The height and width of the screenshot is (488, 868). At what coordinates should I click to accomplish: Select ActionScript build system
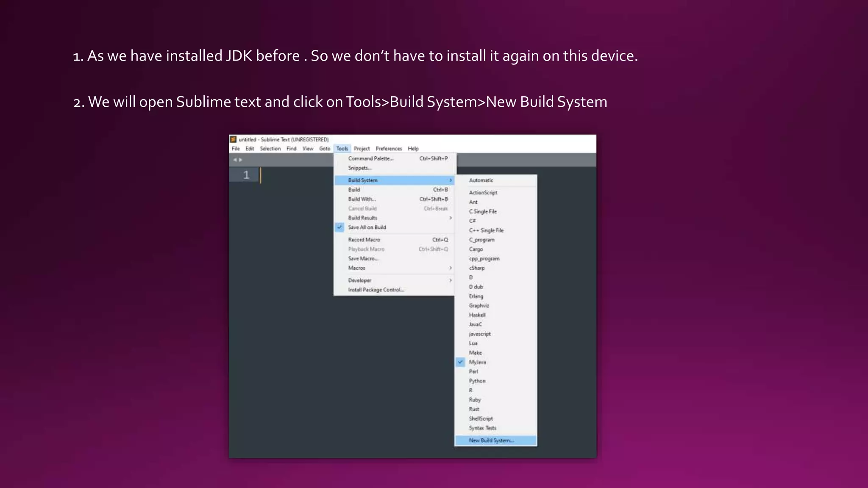point(496,192)
